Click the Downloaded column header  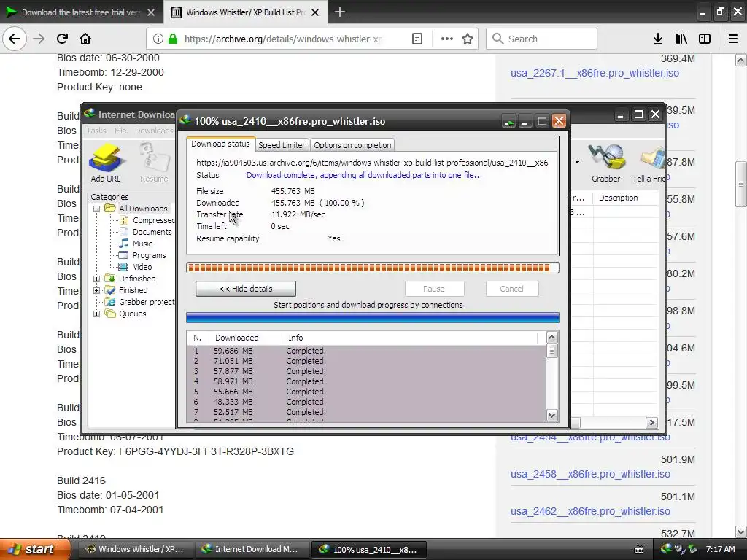[x=245, y=338]
